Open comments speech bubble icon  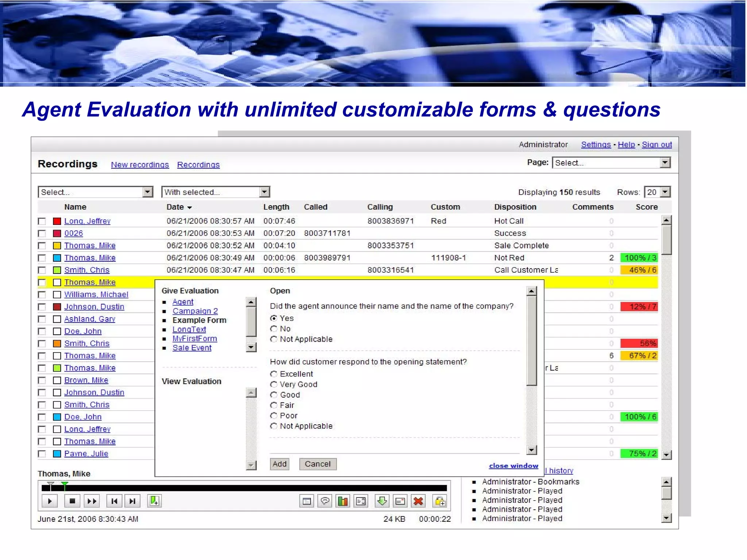coord(325,501)
